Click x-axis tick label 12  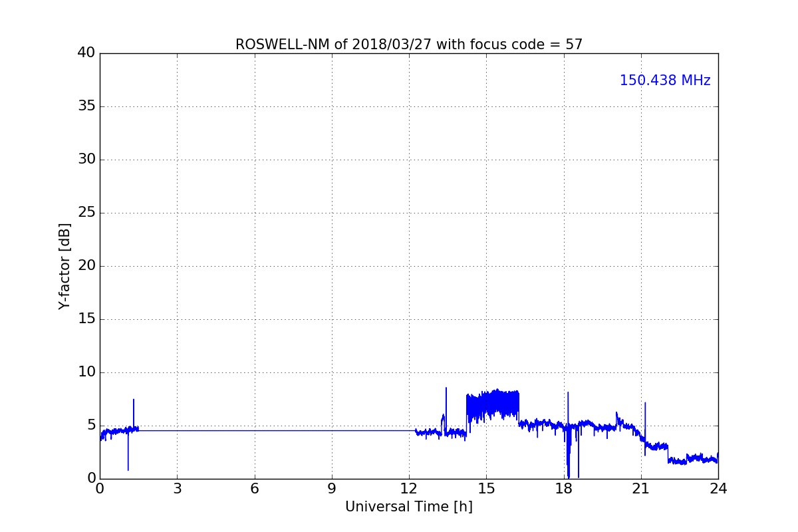[409, 489]
